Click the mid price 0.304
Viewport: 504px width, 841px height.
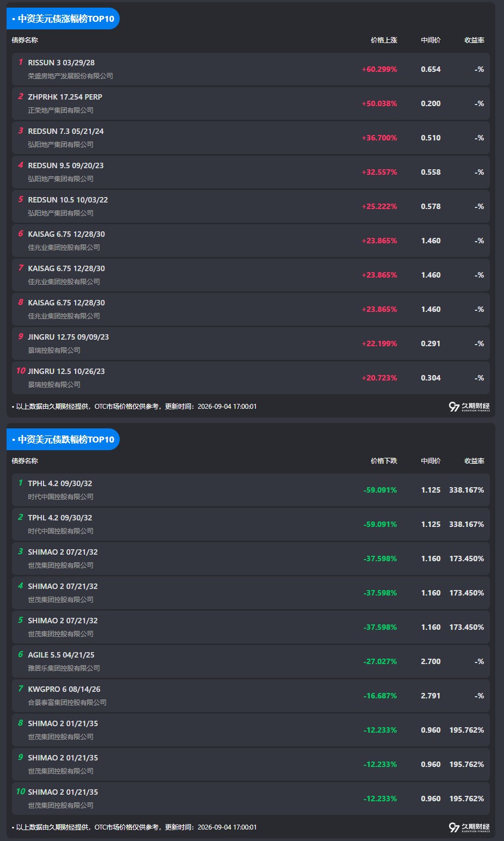pos(431,378)
